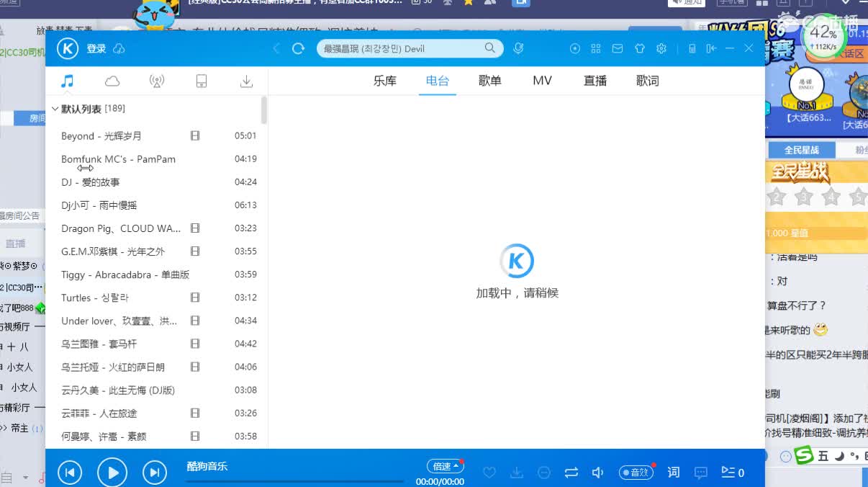This screenshot has height=487, width=868.
Task: Click the KuGou logo icon
Action: click(x=68, y=48)
